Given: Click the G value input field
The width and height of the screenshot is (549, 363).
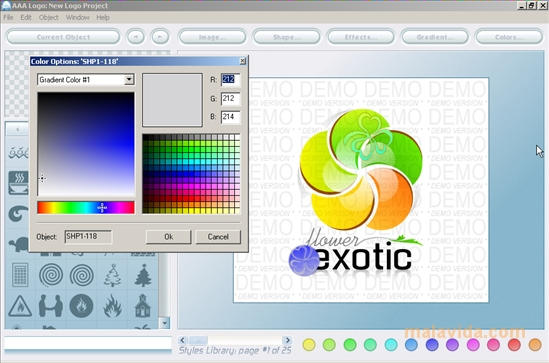Looking at the screenshot, I should point(230,98).
